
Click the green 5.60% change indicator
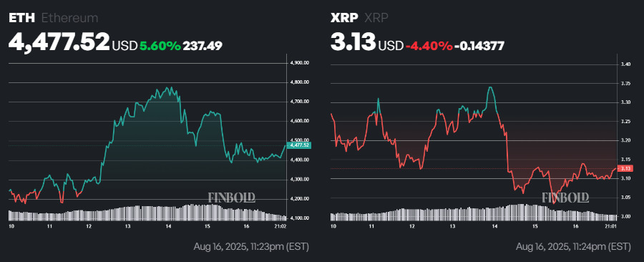160,46
